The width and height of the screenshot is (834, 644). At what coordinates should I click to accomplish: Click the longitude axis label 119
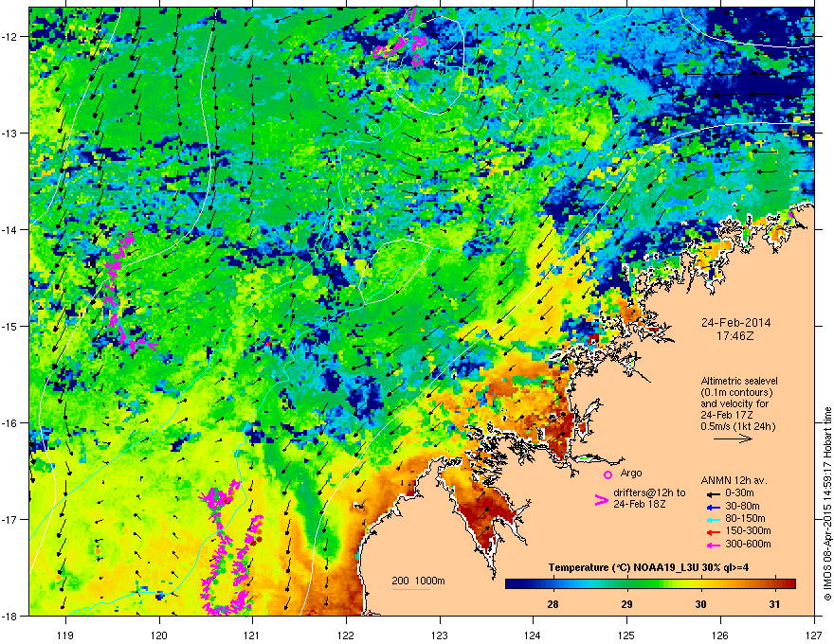click(x=65, y=635)
